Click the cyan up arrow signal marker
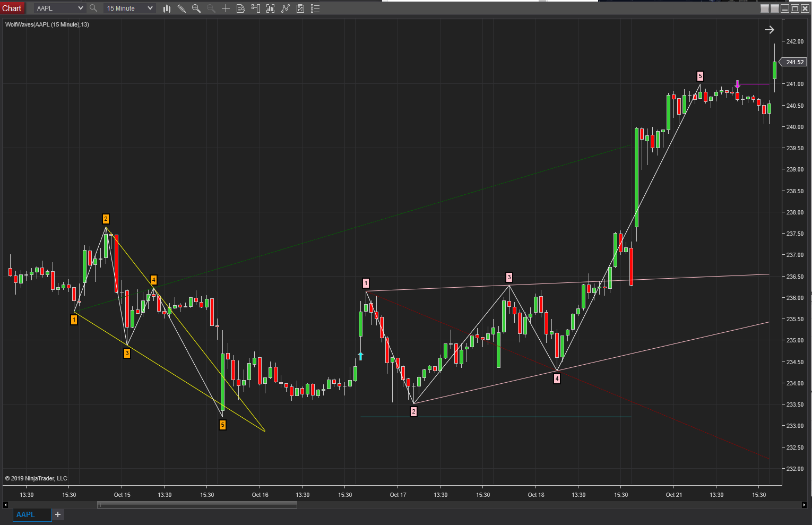The width and height of the screenshot is (812, 525). (360, 356)
